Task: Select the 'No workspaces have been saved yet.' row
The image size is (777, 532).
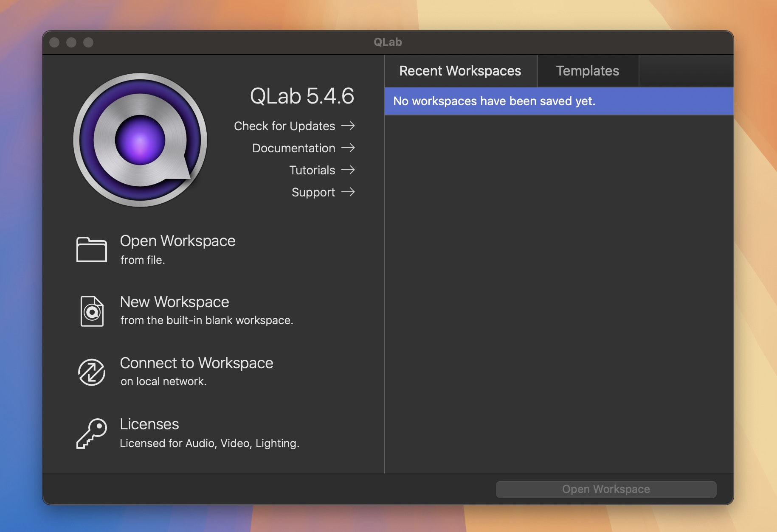Action: [x=559, y=101]
